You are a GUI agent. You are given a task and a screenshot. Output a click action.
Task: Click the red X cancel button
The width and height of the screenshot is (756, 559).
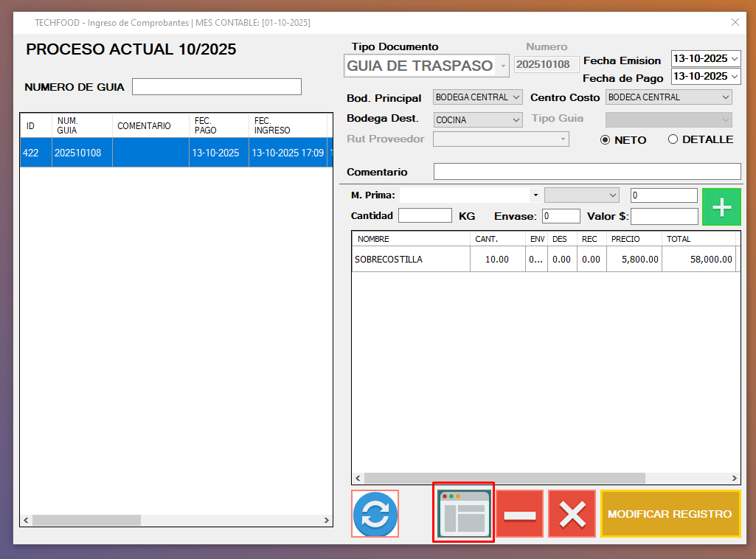(x=572, y=513)
